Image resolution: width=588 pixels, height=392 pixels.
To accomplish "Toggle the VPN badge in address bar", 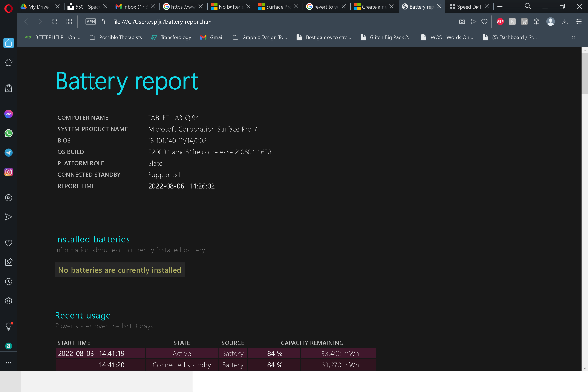I will pos(90,22).
